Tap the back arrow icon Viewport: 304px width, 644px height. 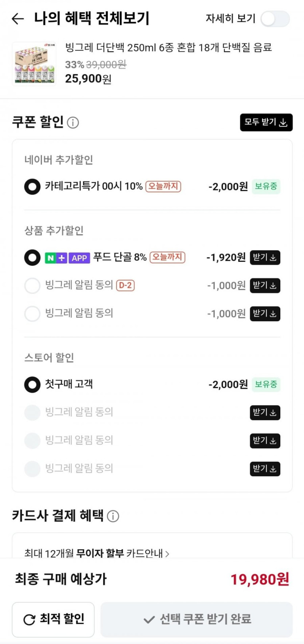[x=18, y=19]
